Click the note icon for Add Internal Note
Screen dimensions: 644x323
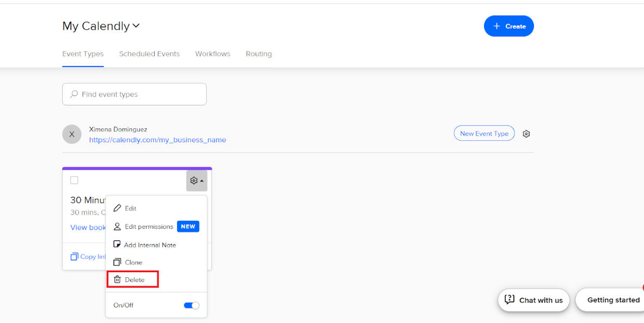coord(117,245)
